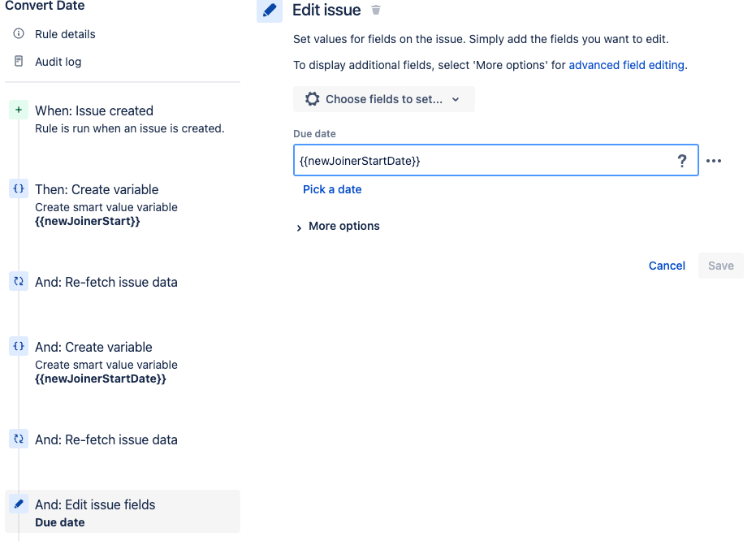Click the trash icon beside Edit issue
Screen dimensions: 756x541
tap(375, 11)
